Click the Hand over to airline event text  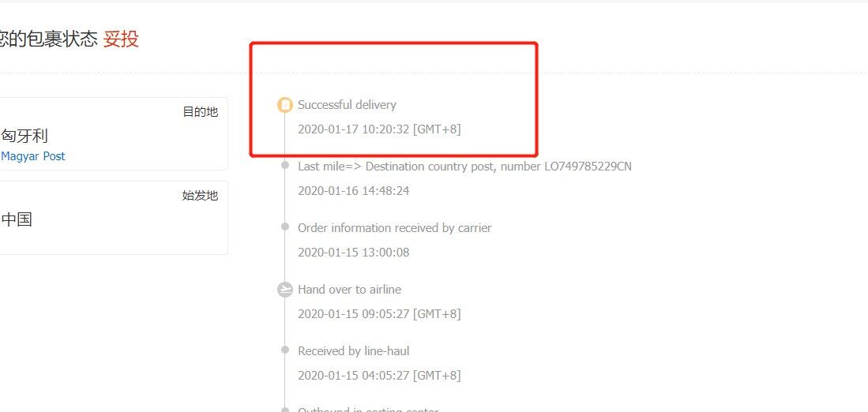tap(349, 290)
